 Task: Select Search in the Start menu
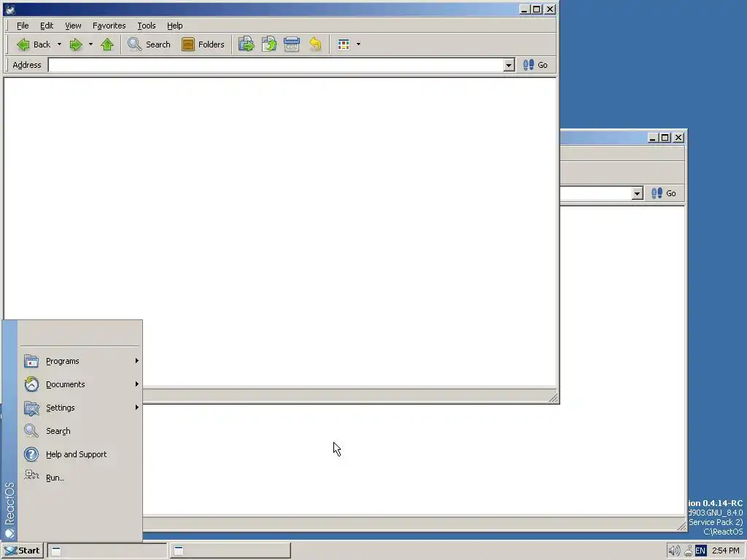[80, 431]
